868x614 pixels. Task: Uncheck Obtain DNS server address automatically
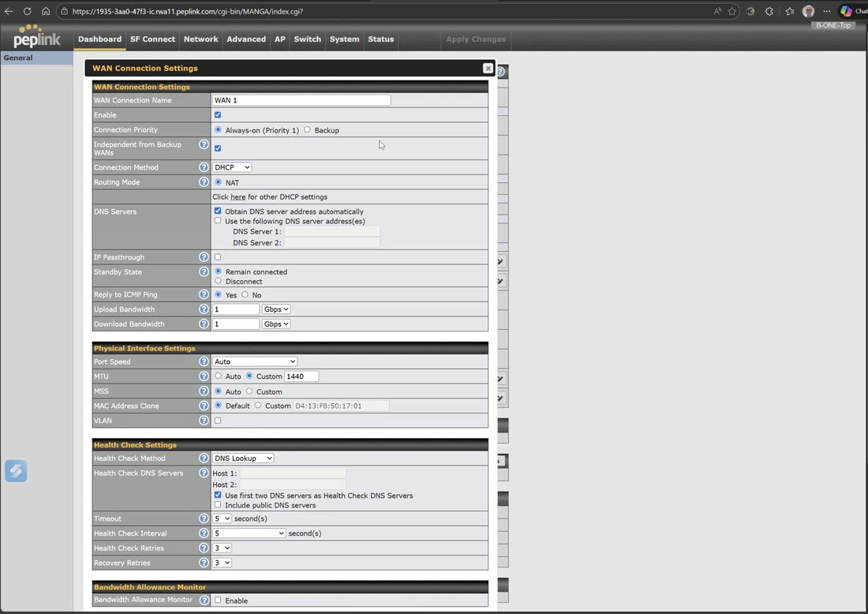(x=218, y=211)
